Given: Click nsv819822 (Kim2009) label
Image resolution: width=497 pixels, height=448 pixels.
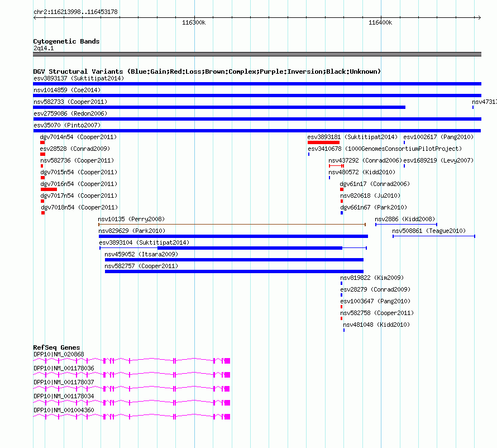Looking at the screenshot, I should (372, 278).
